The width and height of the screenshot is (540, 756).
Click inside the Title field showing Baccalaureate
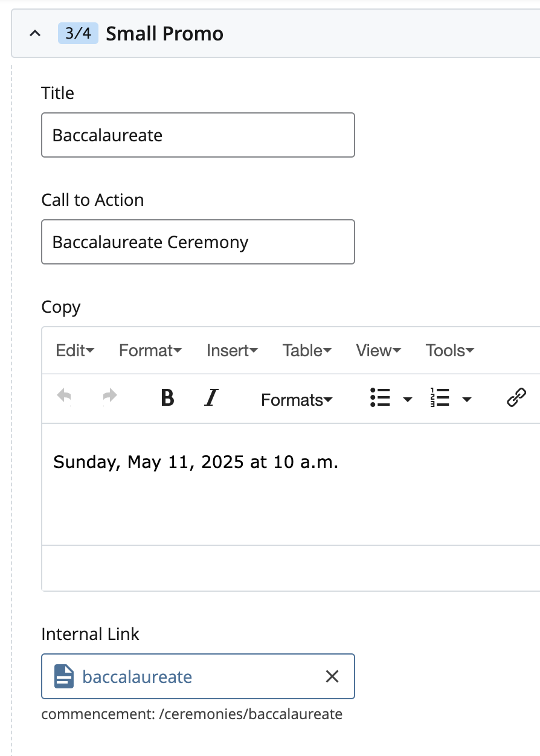point(198,135)
